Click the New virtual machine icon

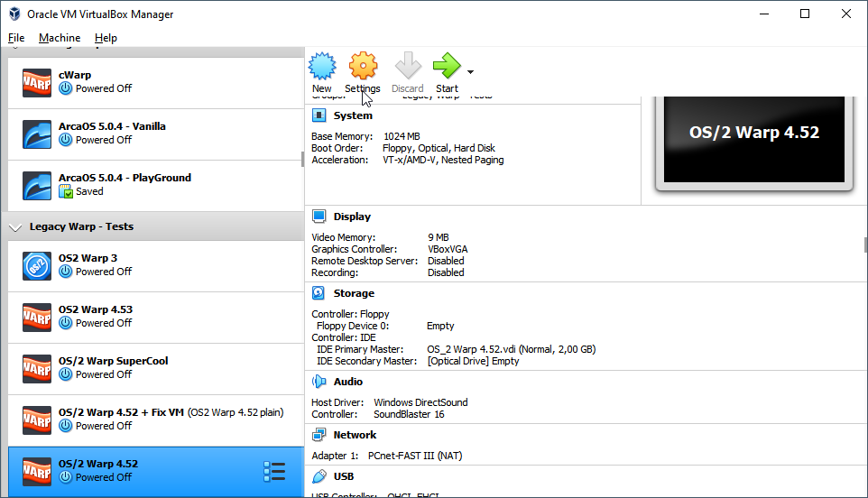[322, 67]
